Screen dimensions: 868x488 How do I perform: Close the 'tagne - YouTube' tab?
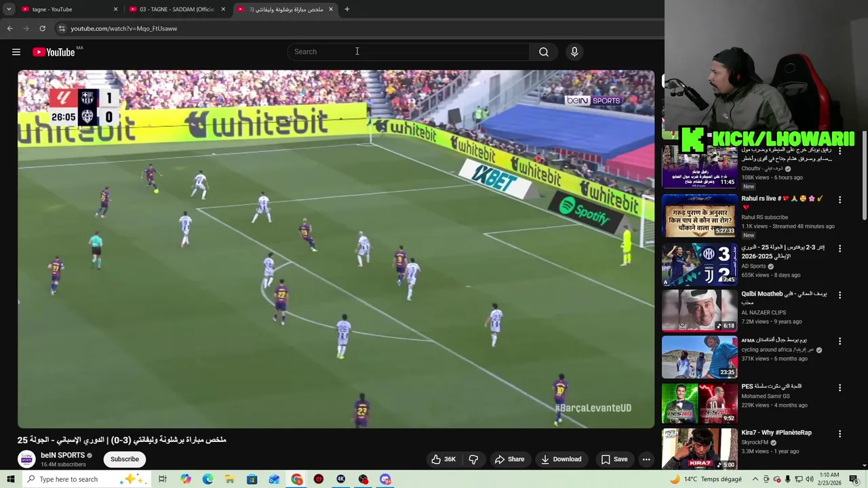click(115, 9)
